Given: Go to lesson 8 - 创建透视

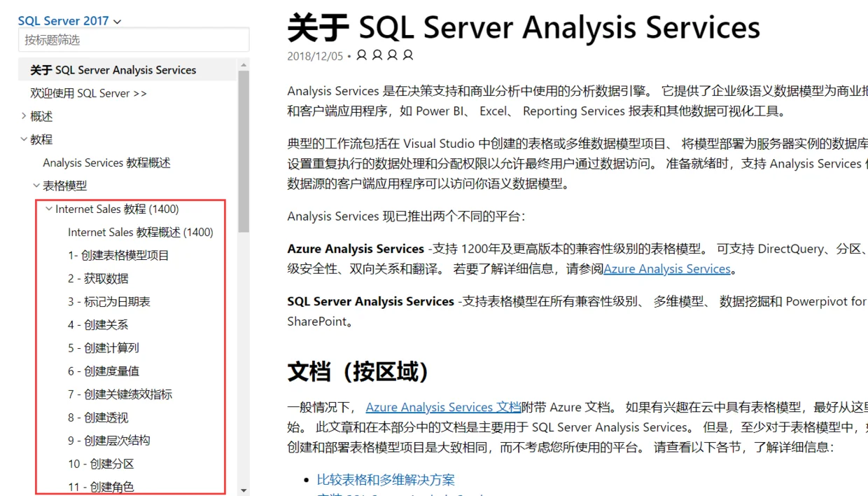Looking at the screenshot, I should 98,417.
